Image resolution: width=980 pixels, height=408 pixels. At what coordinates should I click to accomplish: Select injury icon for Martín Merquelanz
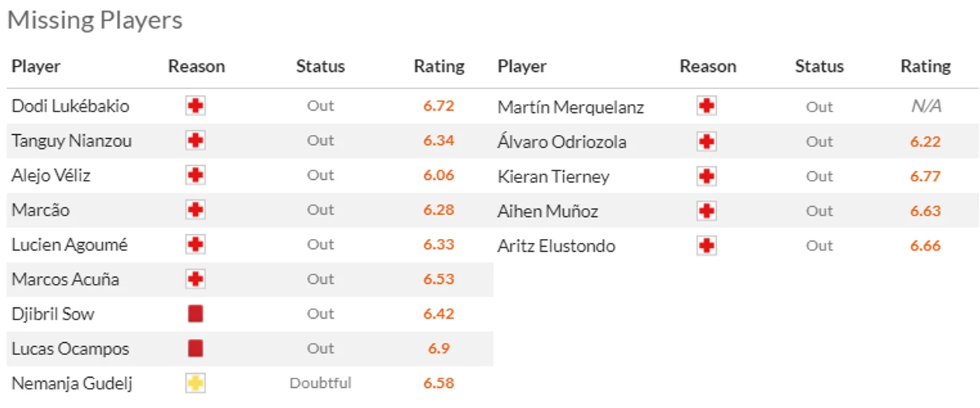[707, 107]
